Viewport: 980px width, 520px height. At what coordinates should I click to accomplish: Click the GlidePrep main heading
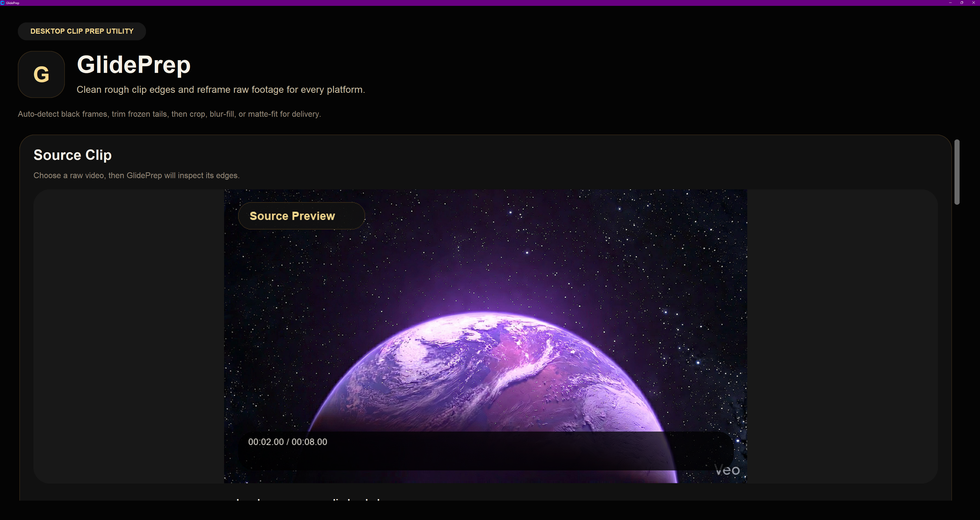(133, 65)
